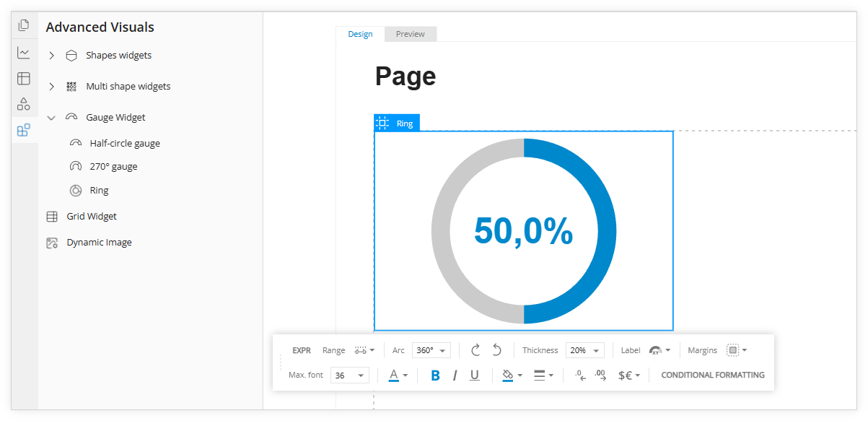This screenshot has height=421, width=868.
Task: Decrease decimal places
Action: click(x=580, y=376)
